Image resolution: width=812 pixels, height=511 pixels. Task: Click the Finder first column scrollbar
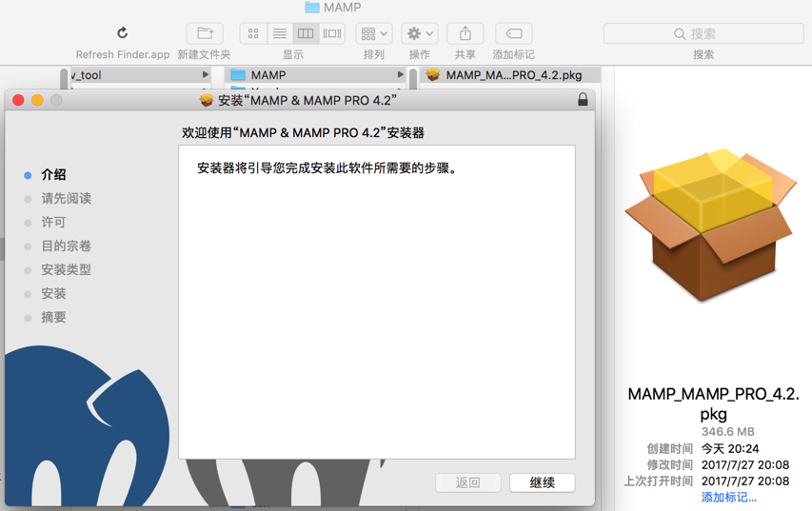(x=64, y=79)
